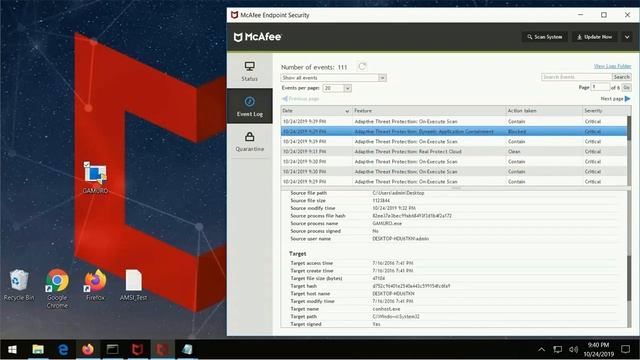Viewport: 640px width, 360px height.
Task: Select the Firefox desktop shortcut
Action: click(x=96, y=285)
